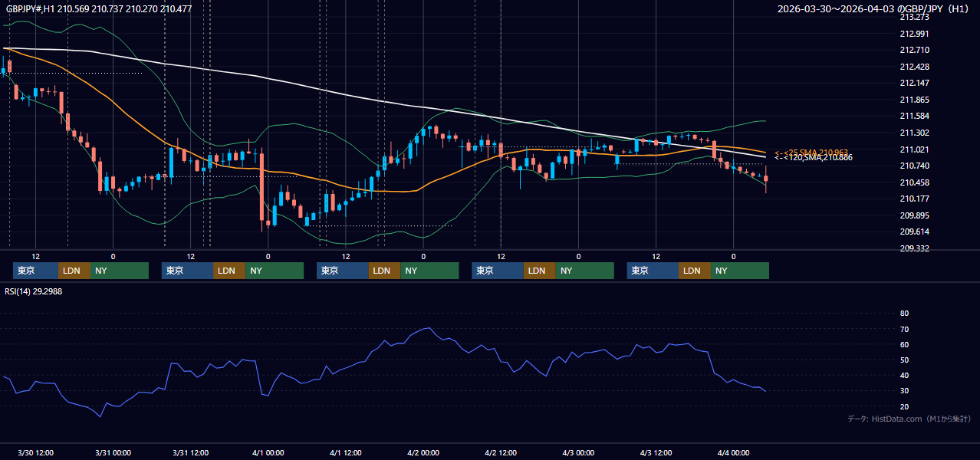
Task: Click RSI axis level 40
Action: point(904,375)
